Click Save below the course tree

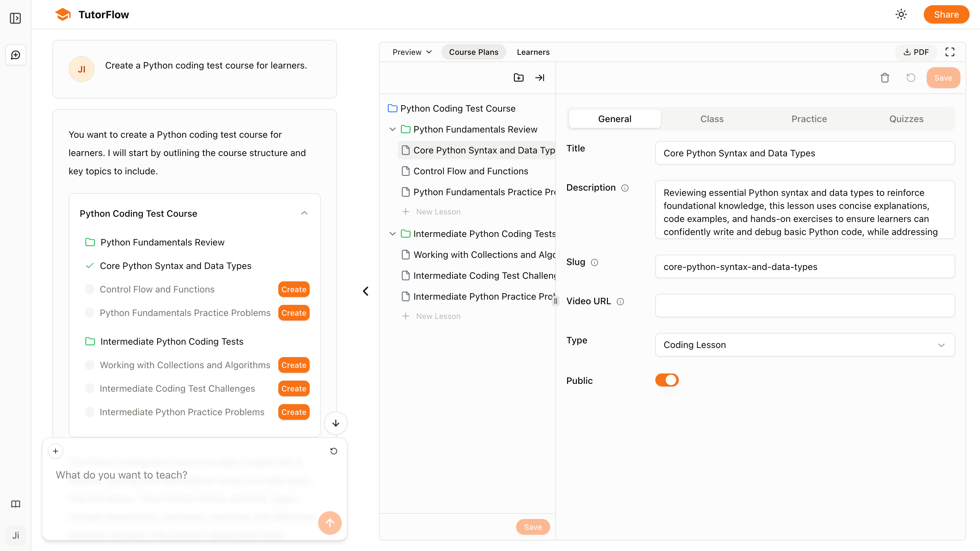pos(532,527)
